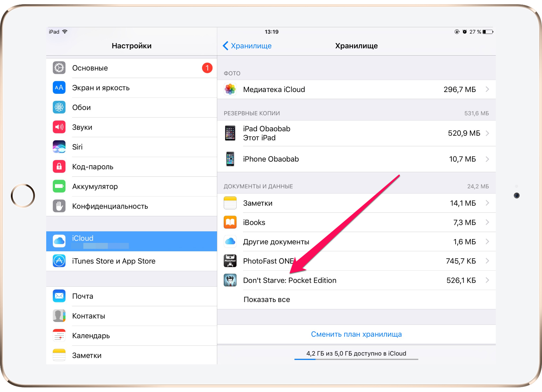542x392 pixels.
Task: Open Почта settings
Action: [x=132, y=296]
